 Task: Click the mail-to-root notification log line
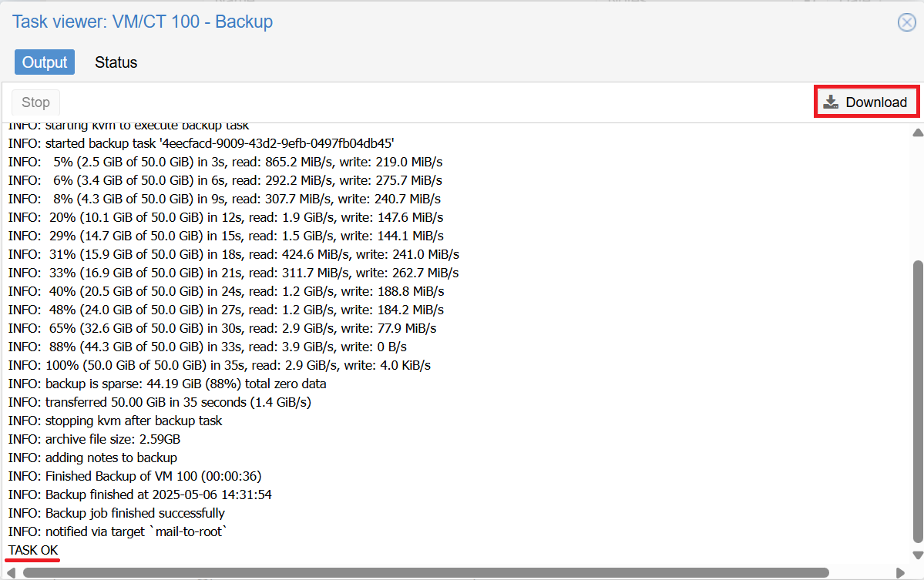tap(119, 531)
